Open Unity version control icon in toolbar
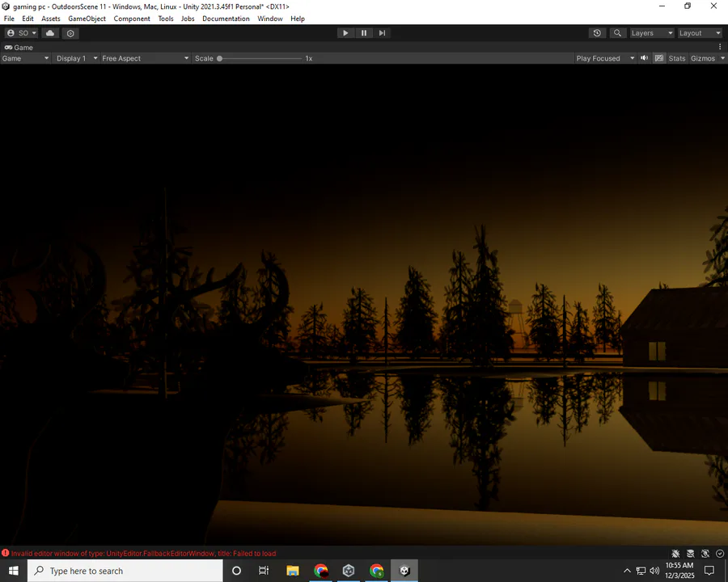This screenshot has height=582, width=728. (70, 33)
